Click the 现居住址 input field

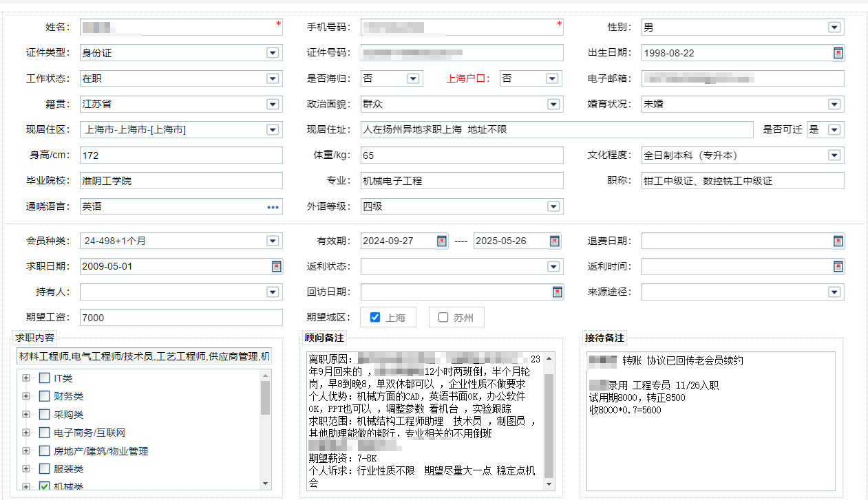557,130
